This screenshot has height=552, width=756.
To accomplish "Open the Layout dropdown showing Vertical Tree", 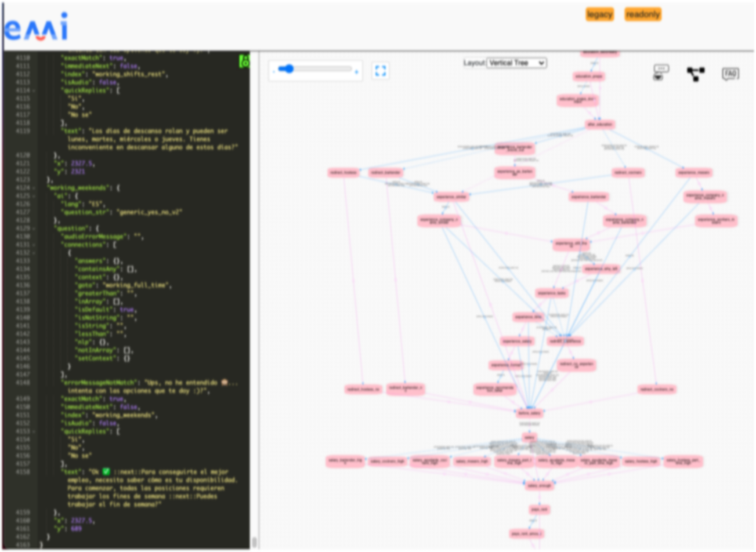I will pyautogui.click(x=516, y=63).
